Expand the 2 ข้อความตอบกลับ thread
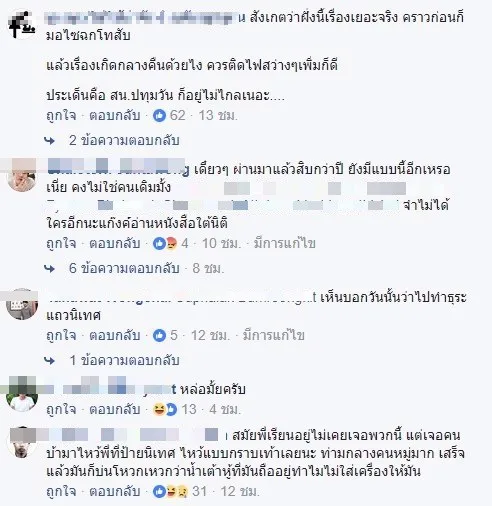The height and width of the screenshot is (506, 492). click(x=124, y=140)
